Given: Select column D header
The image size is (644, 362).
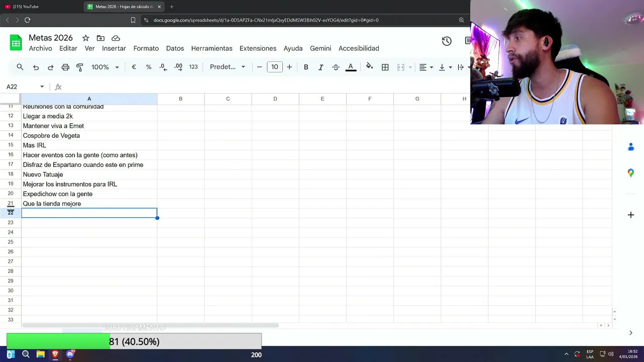Looking at the screenshot, I should (x=275, y=99).
